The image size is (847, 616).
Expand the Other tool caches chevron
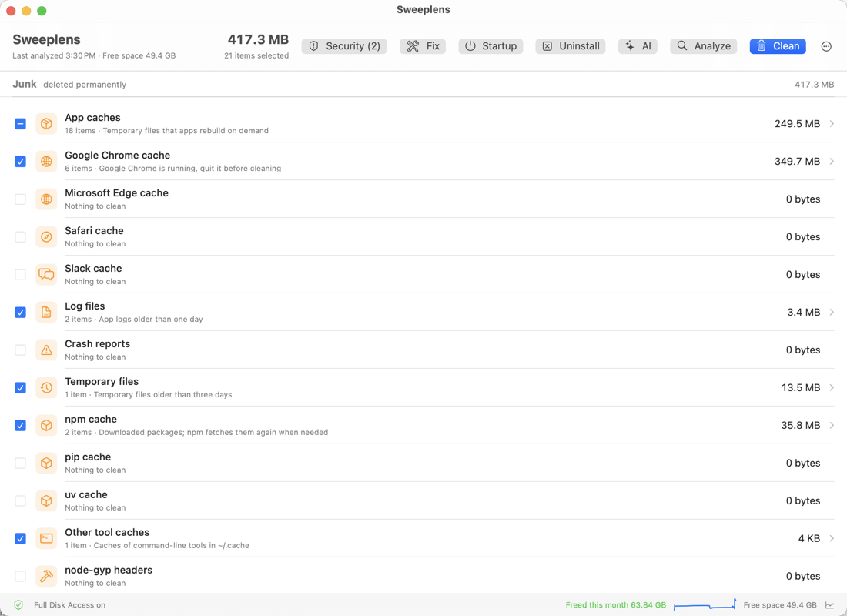(832, 538)
